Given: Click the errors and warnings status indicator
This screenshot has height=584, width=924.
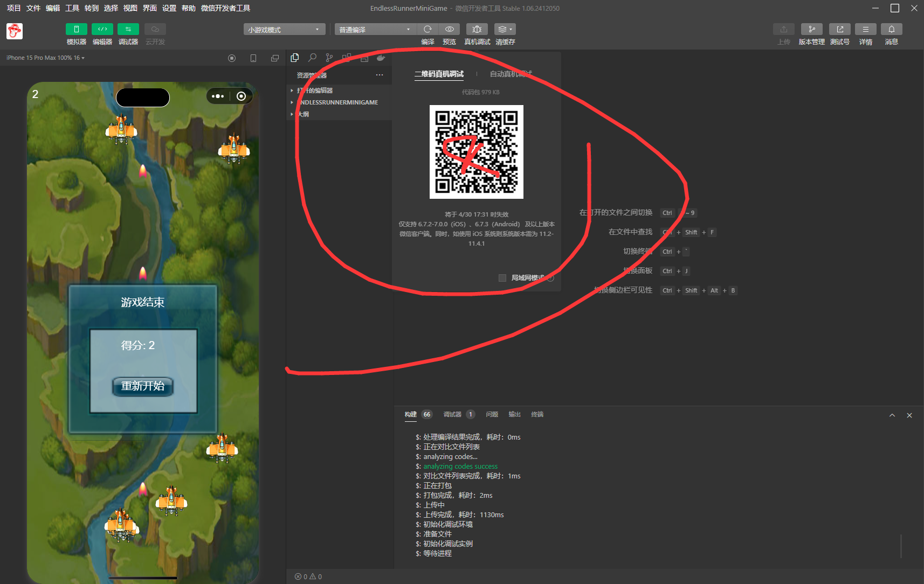Looking at the screenshot, I should 308,576.
